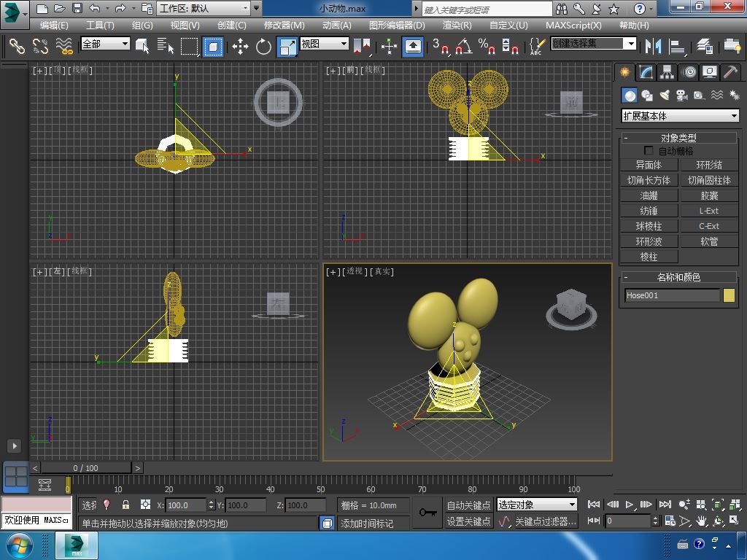The width and height of the screenshot is (747, 560).
Task: Select the Geometry category sphere icon
Action: 630,96
